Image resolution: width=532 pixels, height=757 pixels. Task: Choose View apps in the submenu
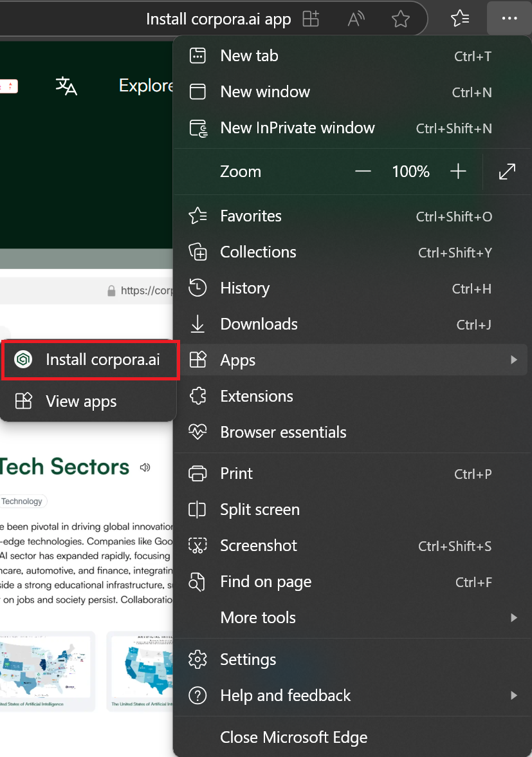pos(81,401)
